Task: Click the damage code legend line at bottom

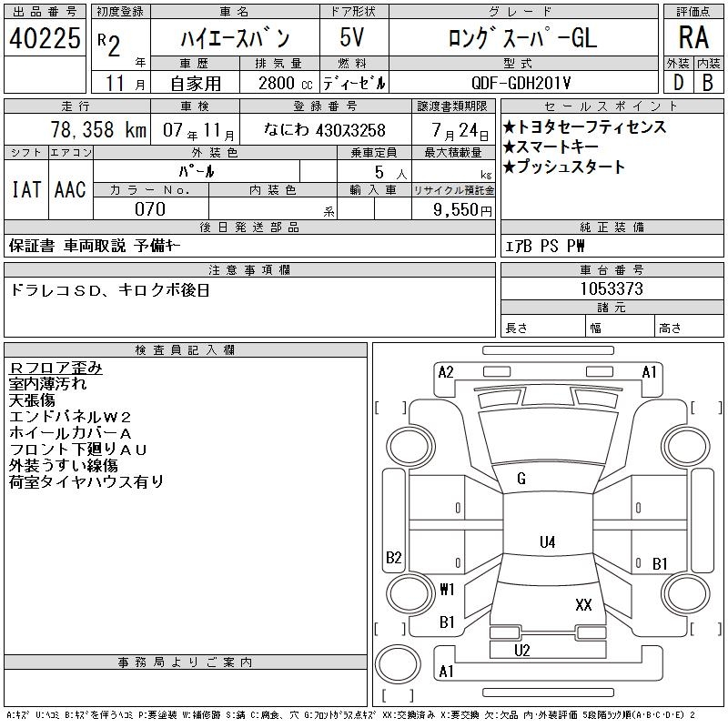Action: pos(350,715)
